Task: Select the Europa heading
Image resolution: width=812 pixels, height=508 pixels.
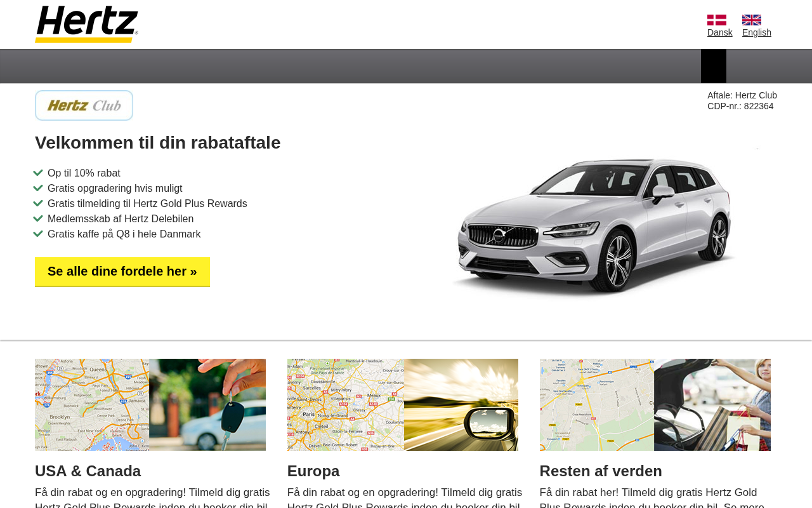Action: coord(313,471)
